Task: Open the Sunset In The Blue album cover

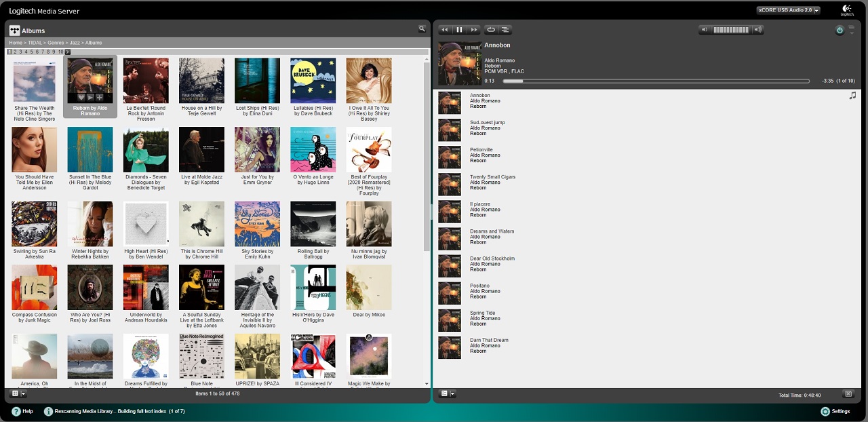Action: tap(90, 149)
